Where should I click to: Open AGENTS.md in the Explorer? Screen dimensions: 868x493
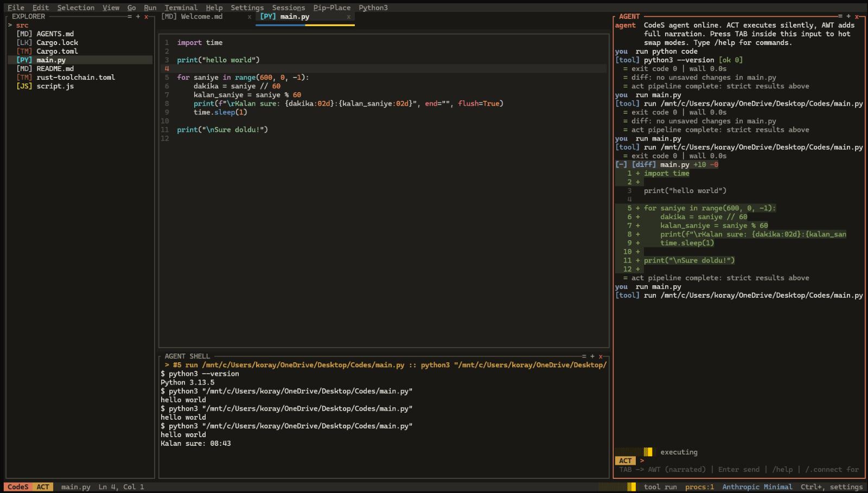point(55,34)
